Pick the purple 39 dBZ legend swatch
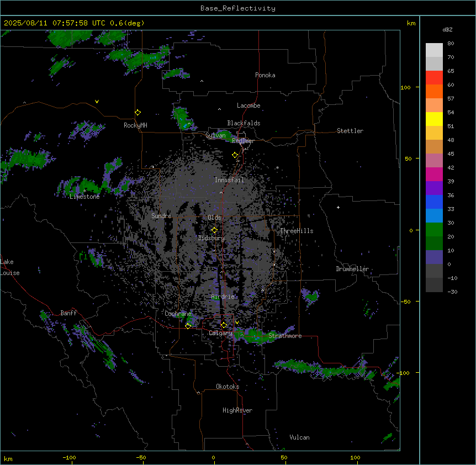 (x=434, y=188)
